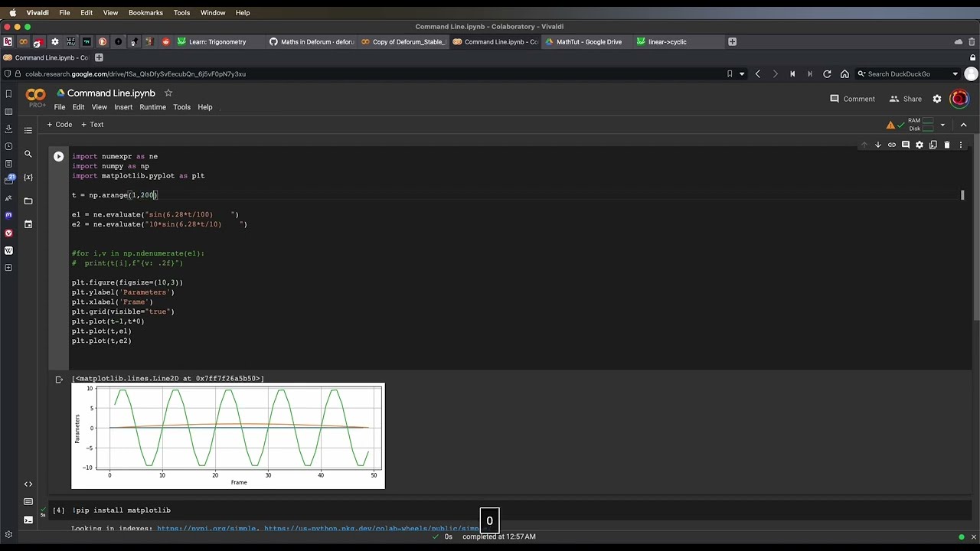This screenshot has width=980, height=551.
Task: Delete the current cell
Action: pyautogui.click(x=947, y=145)
